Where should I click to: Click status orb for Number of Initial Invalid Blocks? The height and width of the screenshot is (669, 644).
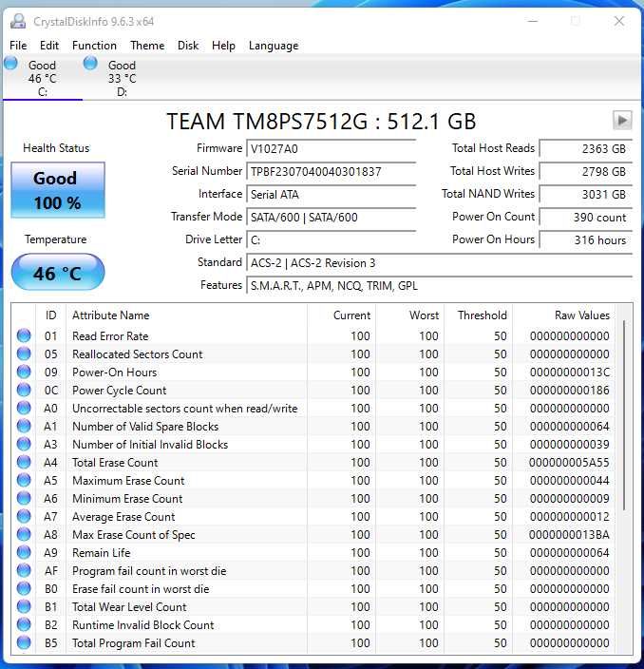click(x=24, y=444)
